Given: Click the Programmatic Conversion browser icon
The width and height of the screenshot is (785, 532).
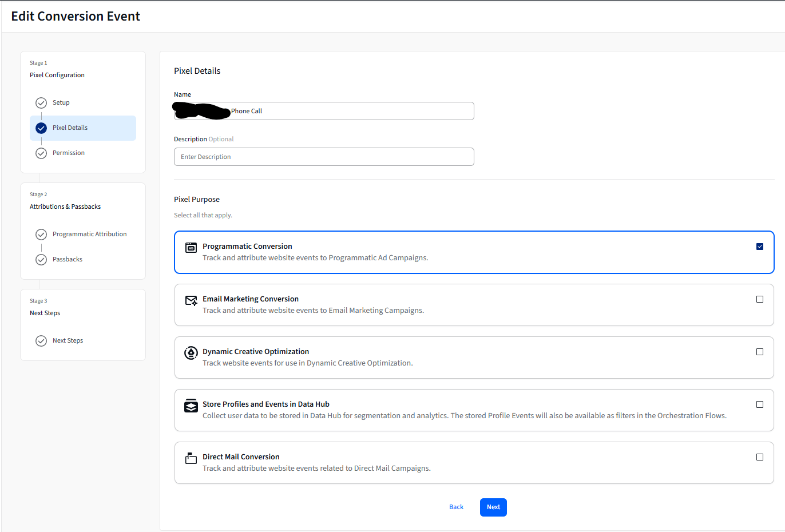Looking at the screenshot, I should (x=191, y=248).
